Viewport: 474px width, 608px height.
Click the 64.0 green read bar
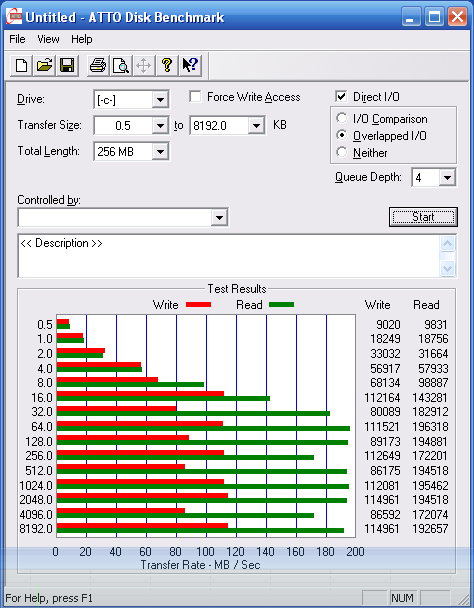pos(203,428)
